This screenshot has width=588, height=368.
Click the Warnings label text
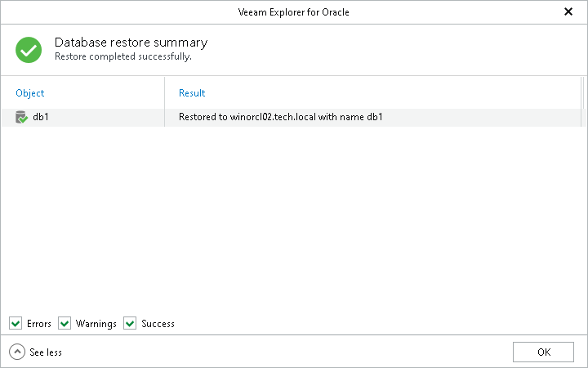coord(96,324)
